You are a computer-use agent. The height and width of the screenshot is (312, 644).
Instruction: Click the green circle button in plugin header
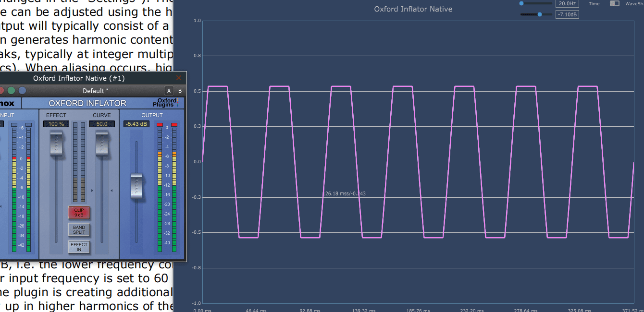coord(12,91)
